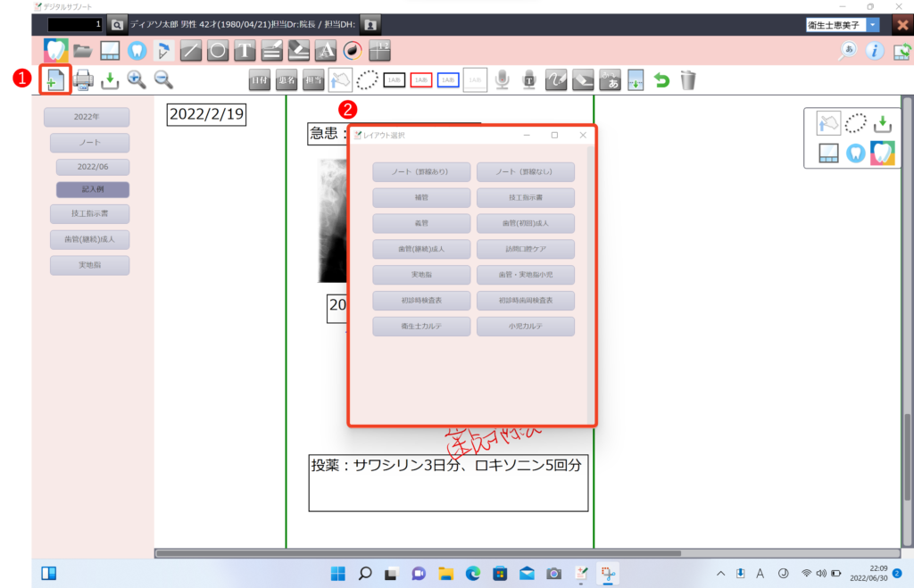
Task: Open the color wheel picker
Action: [353, 51]
